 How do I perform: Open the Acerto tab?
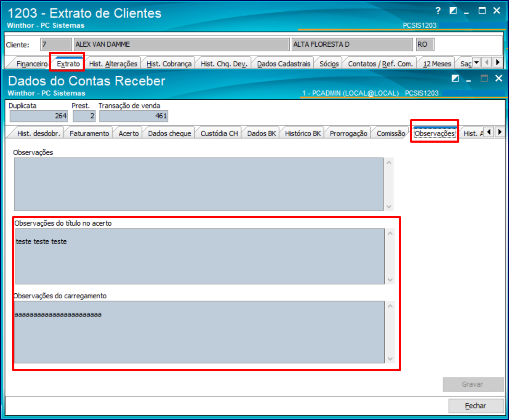pos(128,133)
